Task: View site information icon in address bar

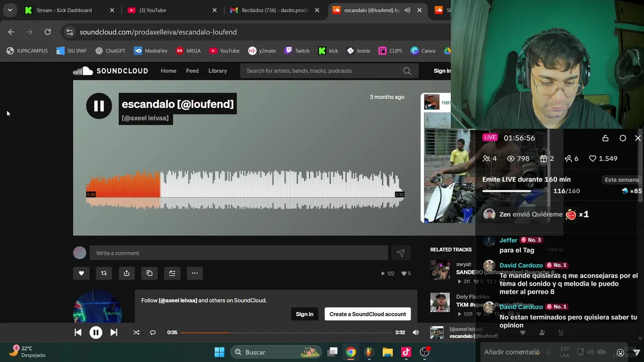Action: pos(70,32)
